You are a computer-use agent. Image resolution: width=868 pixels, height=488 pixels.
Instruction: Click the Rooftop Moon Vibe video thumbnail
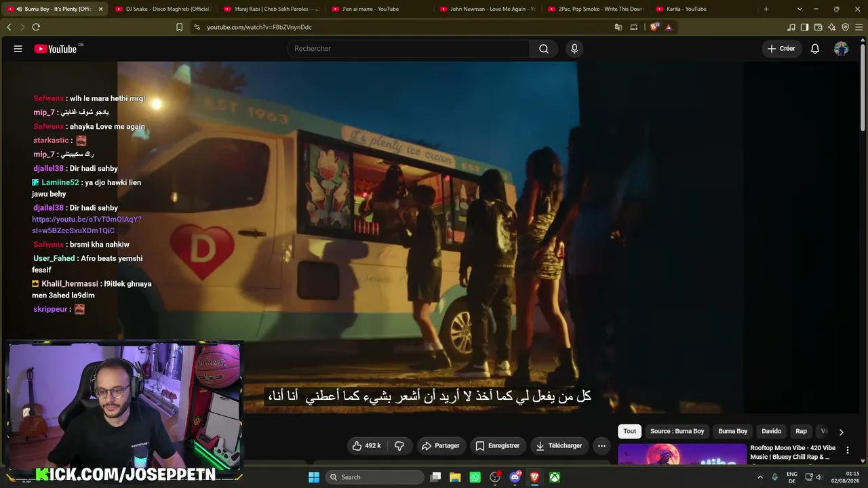[682, 454]
